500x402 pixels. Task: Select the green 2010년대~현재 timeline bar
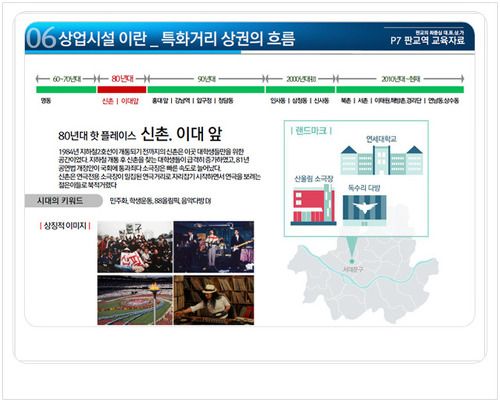point(400,89)
